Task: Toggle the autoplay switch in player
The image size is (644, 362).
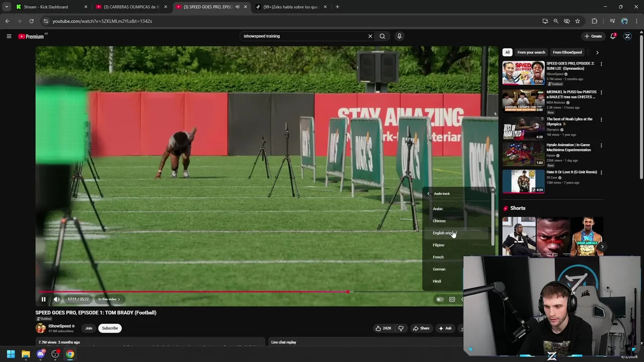Action: 440,300
